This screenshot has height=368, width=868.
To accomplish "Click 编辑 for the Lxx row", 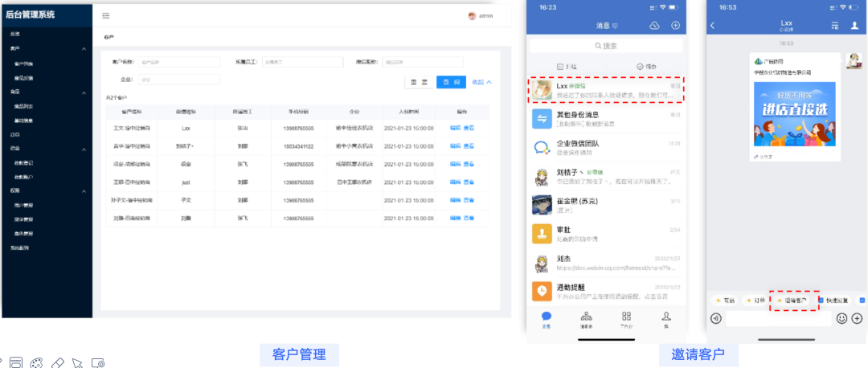I will point(455,128).
